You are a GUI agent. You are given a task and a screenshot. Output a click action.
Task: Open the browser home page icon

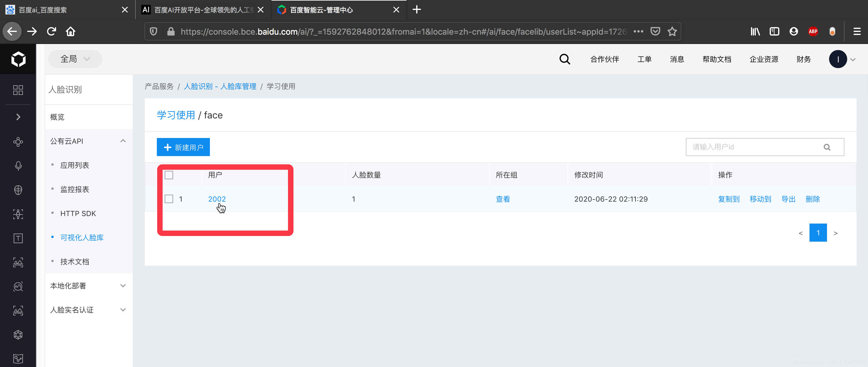[x=71, y=31]
